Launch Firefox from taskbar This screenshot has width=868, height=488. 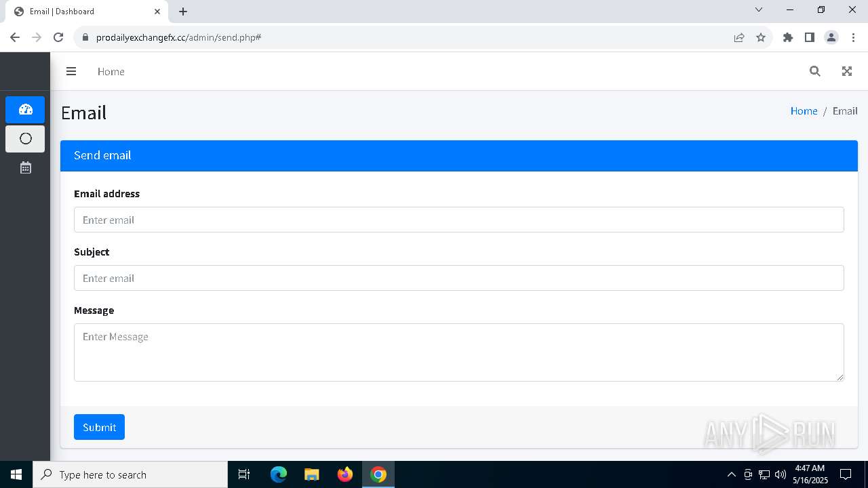345,474
